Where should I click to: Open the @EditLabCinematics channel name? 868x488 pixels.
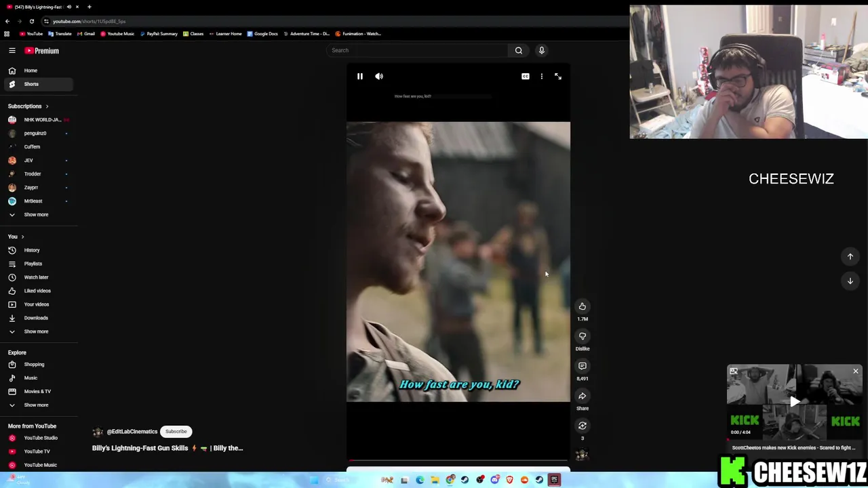tap(132, 432)
